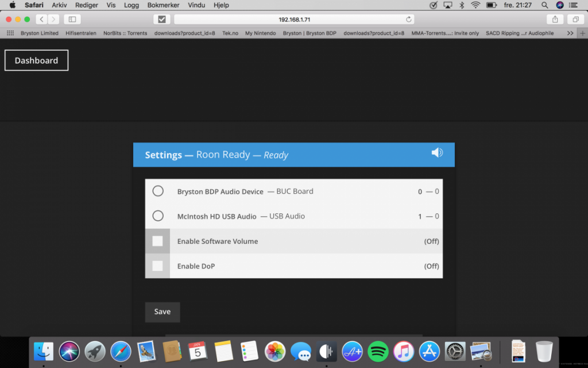Open the Logg menu

pos(131,5)
